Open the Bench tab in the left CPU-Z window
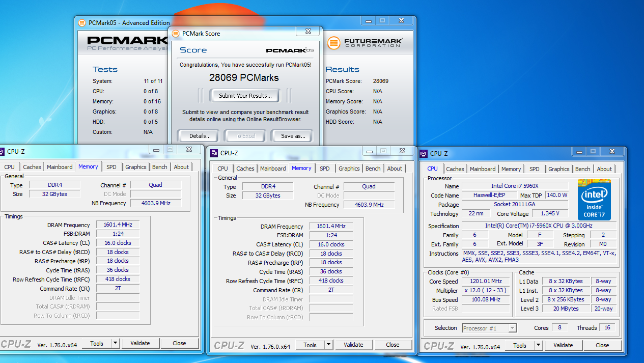 click(x=160, y=167)
